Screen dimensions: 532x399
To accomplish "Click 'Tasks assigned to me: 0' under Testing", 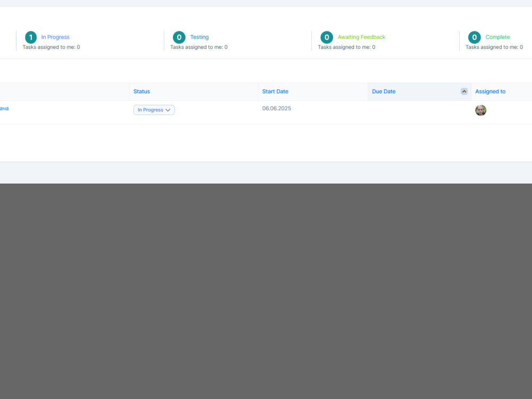I will coord(199,47).
